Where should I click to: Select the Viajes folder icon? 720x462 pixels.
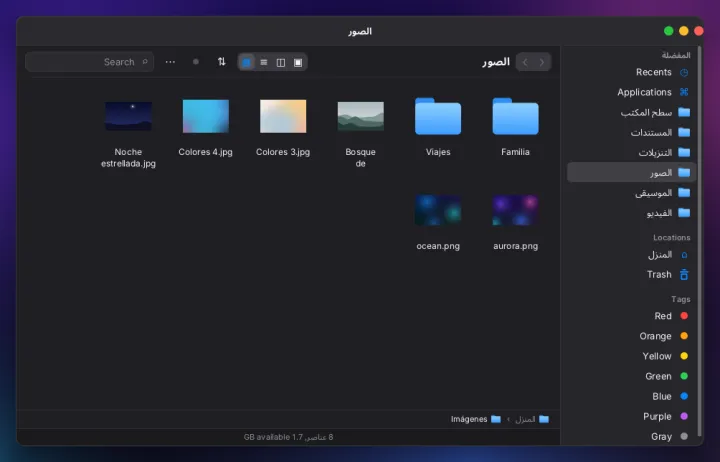click(438, 116)
